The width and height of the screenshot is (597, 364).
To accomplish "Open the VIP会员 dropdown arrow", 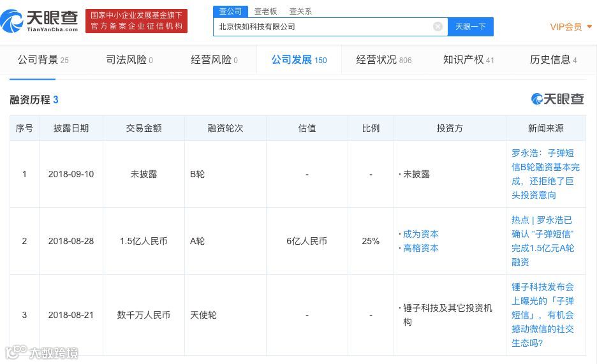I will pyautogui.click(x=589, y=27).
